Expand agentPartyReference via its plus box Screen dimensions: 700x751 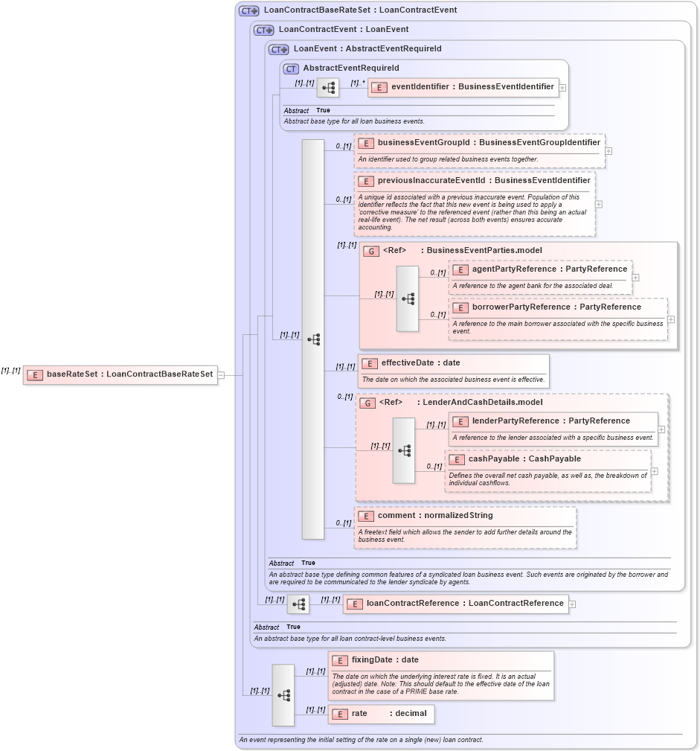coord(635,277)
